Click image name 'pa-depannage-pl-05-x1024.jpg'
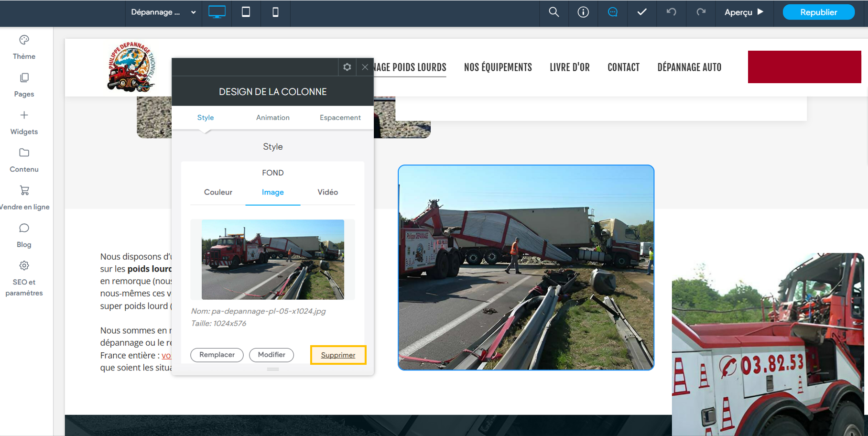Image resolution: width=868 pixels, height=436 pixels. [269, 311]
